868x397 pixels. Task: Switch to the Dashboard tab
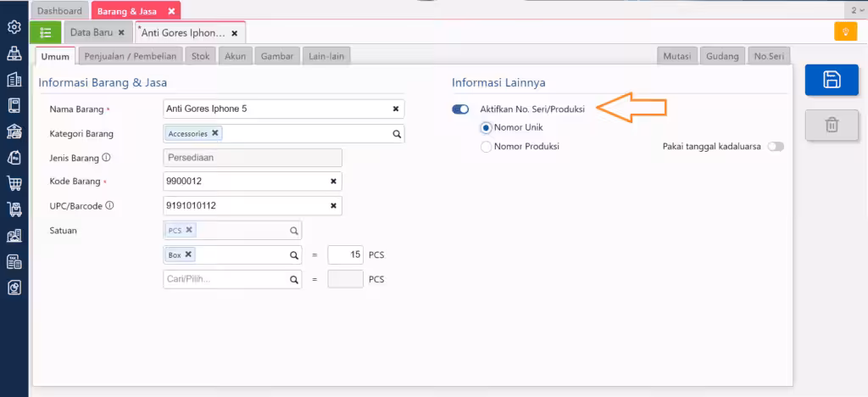coord(60,10)
